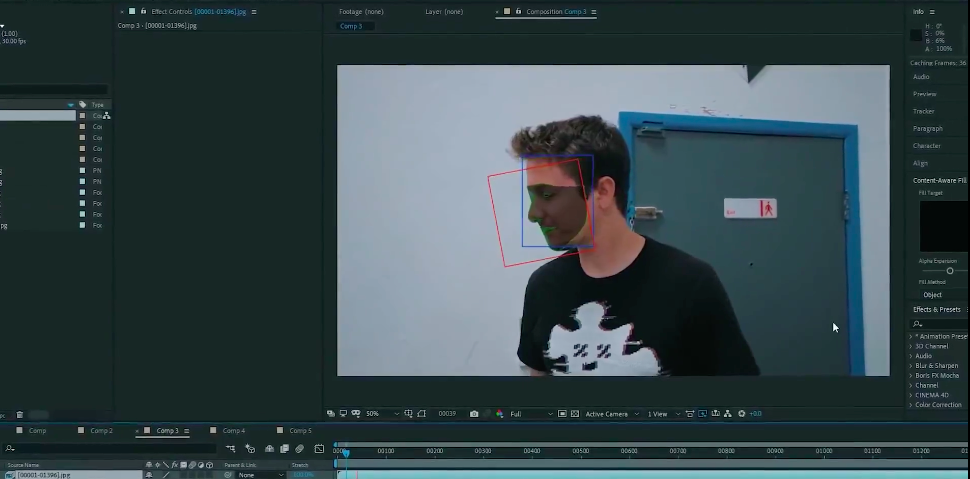Switch to the Comp 4 timeline tab
The width and height of the screenshot is (970, 479).
click(234, 431)
